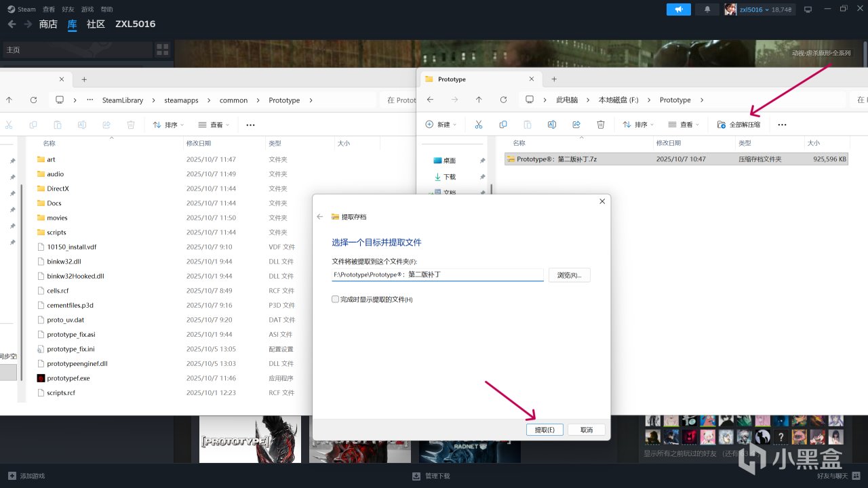Screen dimensions: 868x488
Task: Open Steam notifications bell
Action: point(707,9)
